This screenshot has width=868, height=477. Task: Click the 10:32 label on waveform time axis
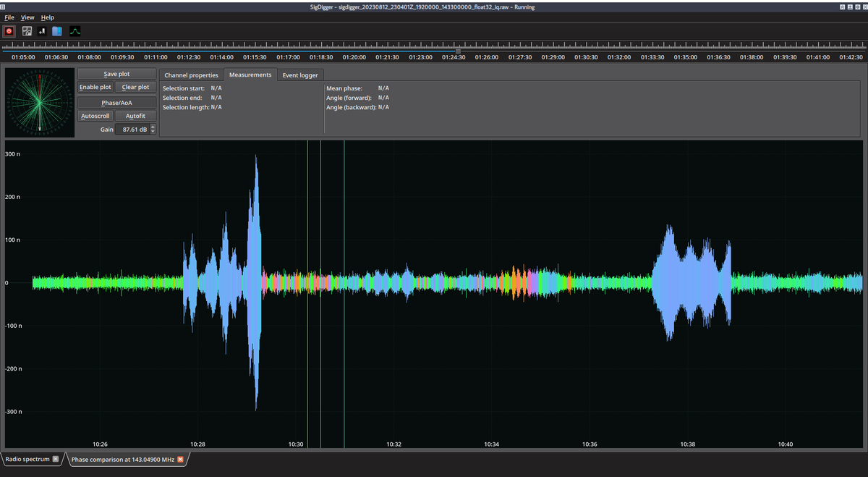pyautogui.click(x=393, y=444)
